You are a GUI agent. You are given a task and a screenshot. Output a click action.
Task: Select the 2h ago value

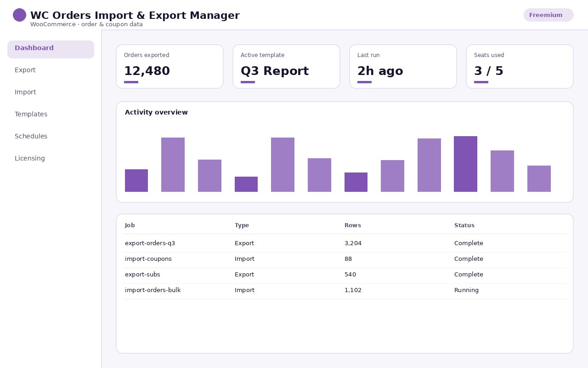pos(380,71)
